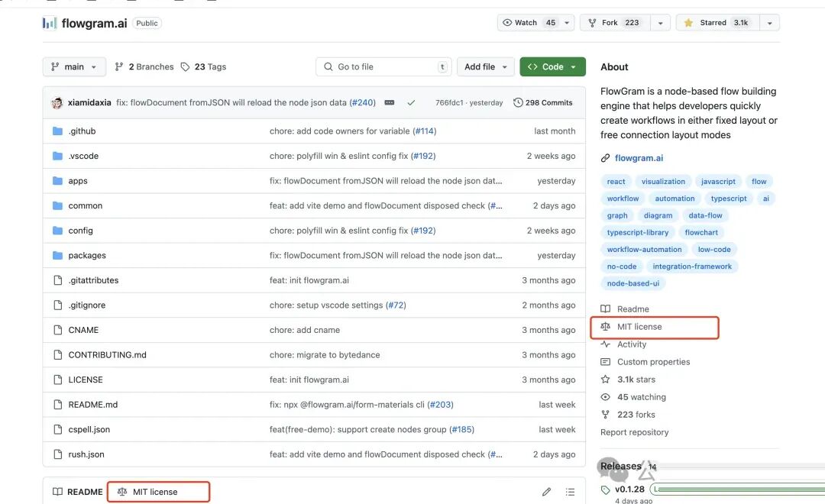This screenshot has height=504, width=825.
Task: Open issue #185 link in cspell.json row
Action: tap(461, 429)
